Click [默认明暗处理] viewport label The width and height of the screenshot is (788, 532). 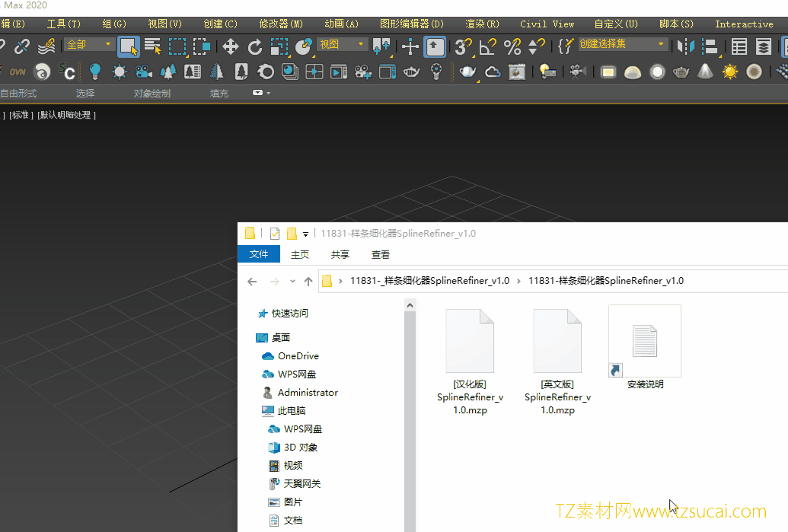[x=66, y=115]
